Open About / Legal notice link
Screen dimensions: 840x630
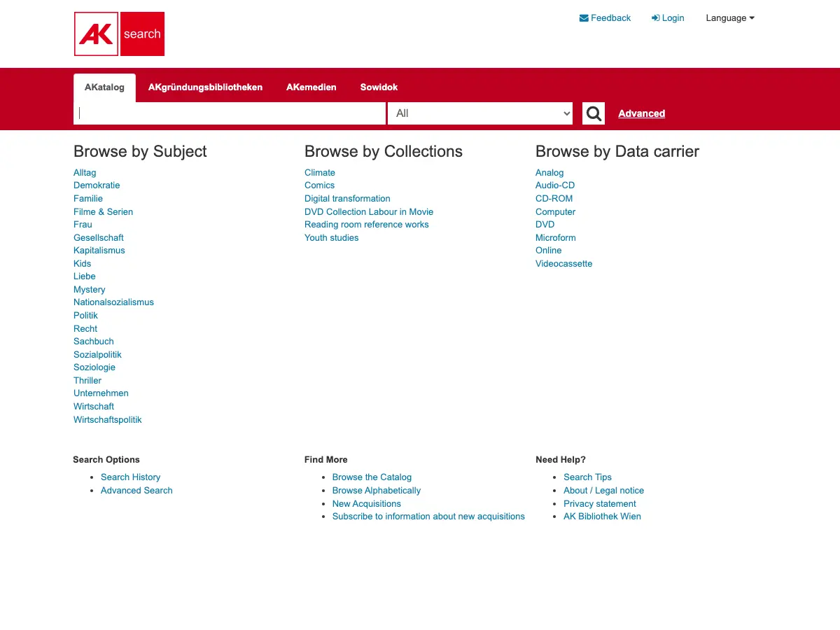(603, 491)
